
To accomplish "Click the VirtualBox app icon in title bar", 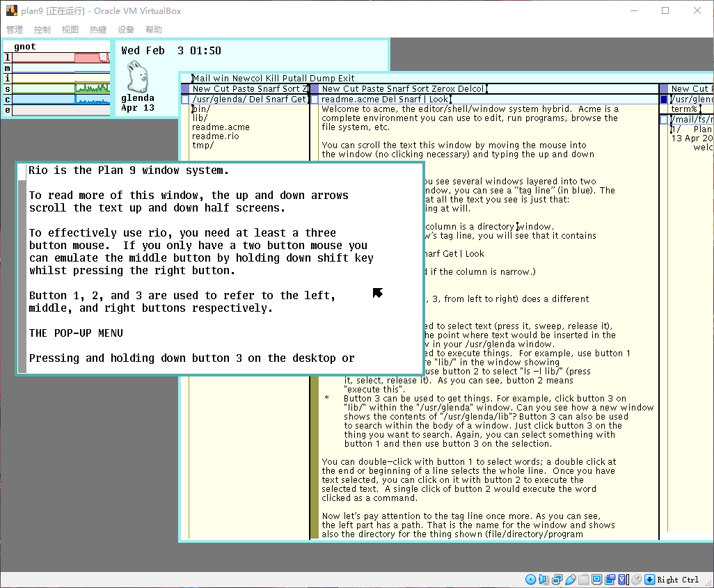I will click(x=11, y=10).
